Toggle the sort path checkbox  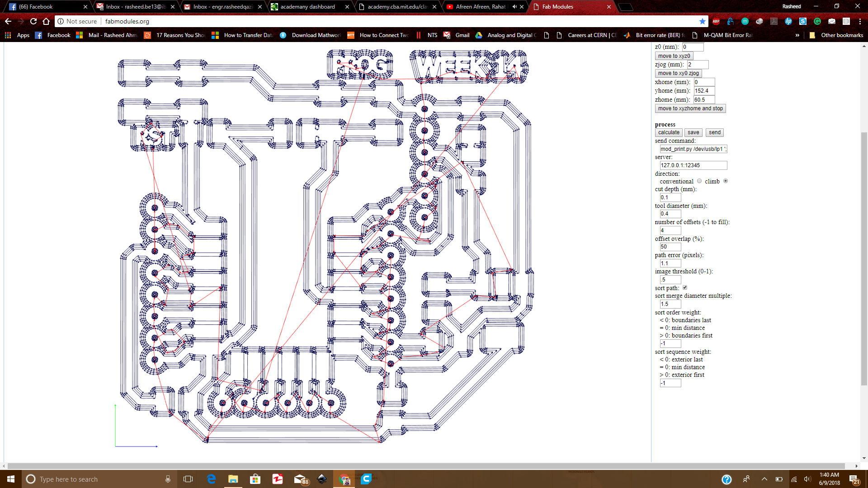coord(685,288)
